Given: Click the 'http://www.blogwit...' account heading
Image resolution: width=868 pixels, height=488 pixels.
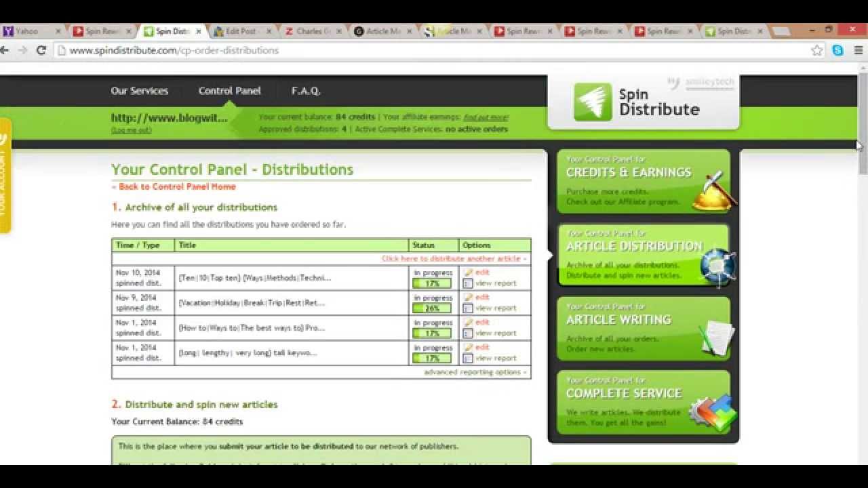Looking at the screenshot, I should [x=170, y=118].
